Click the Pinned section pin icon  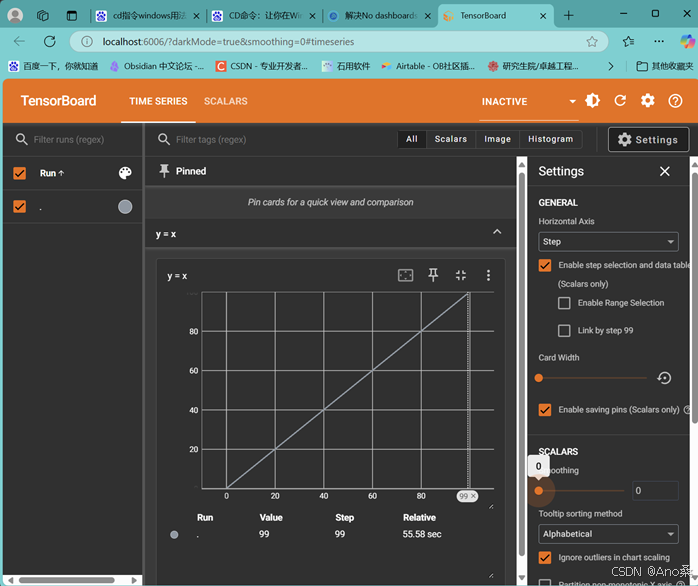pyautogui.click(x=164, y=171)
